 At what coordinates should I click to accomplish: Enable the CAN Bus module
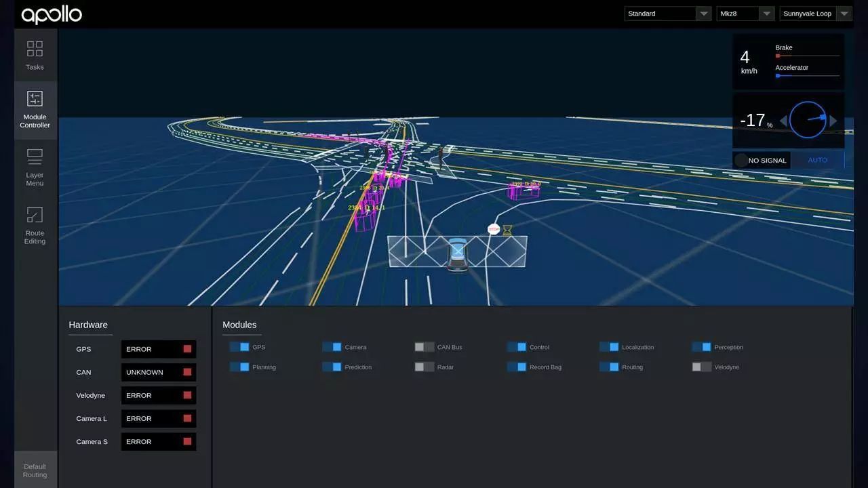[x=424, y=347]
